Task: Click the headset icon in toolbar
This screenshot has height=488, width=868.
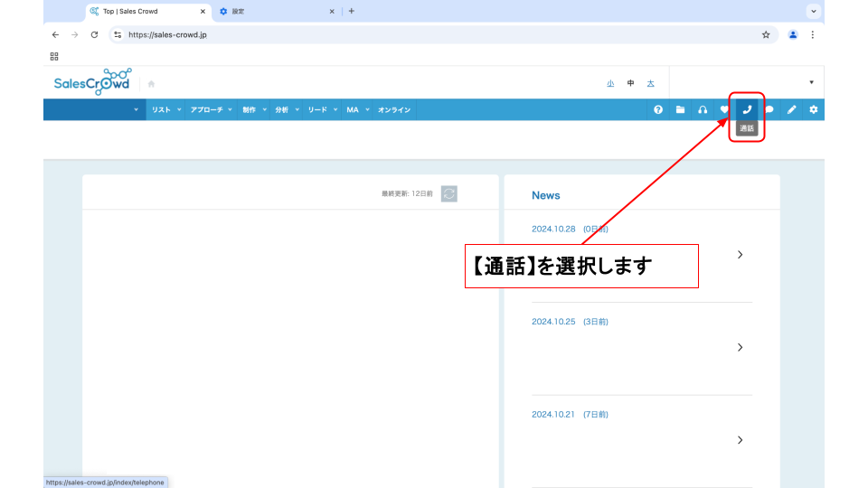Action: point(703,109)
